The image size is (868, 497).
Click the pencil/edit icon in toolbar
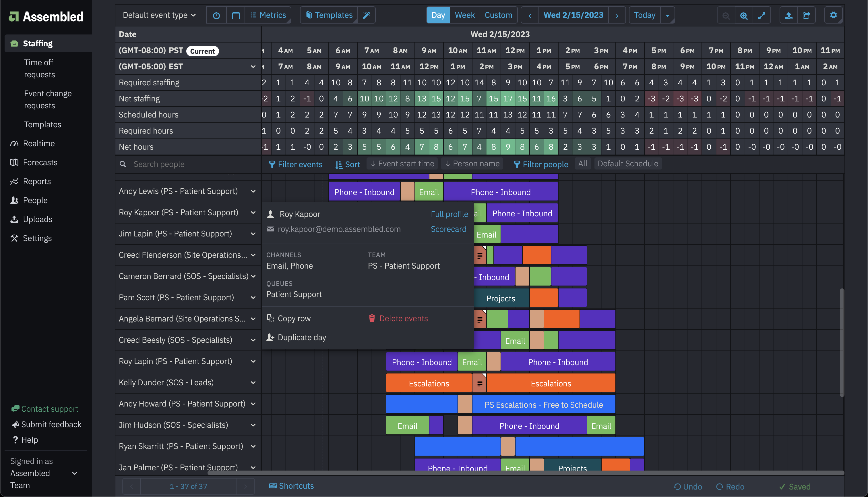pos(367,15)
